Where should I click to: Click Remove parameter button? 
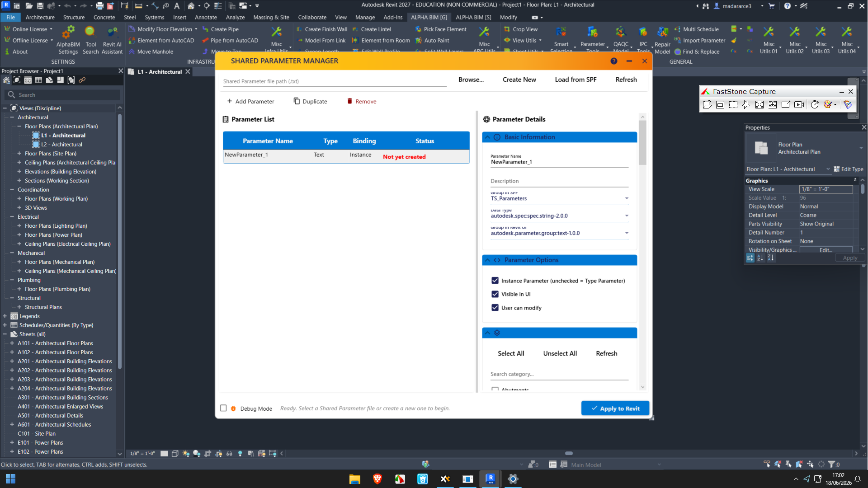point(362,101)
